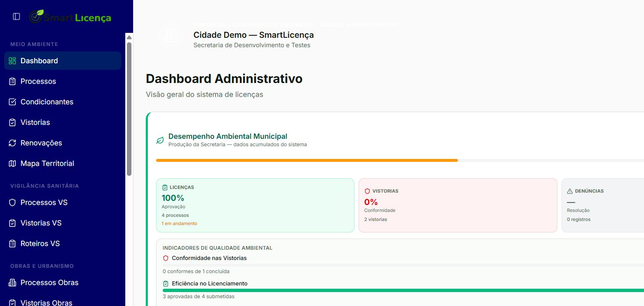
Task: Click the Vistorias VS clipboard icon
Action: 12,223
